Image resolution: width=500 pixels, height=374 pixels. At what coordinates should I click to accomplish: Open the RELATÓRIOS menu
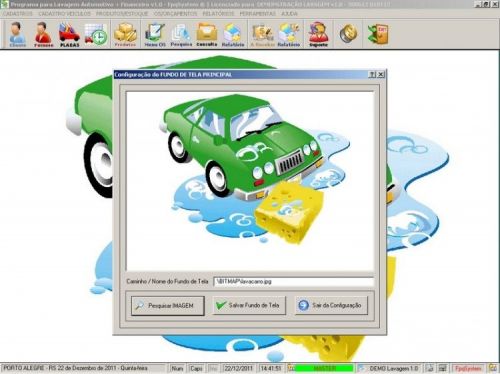coord(218,14)
